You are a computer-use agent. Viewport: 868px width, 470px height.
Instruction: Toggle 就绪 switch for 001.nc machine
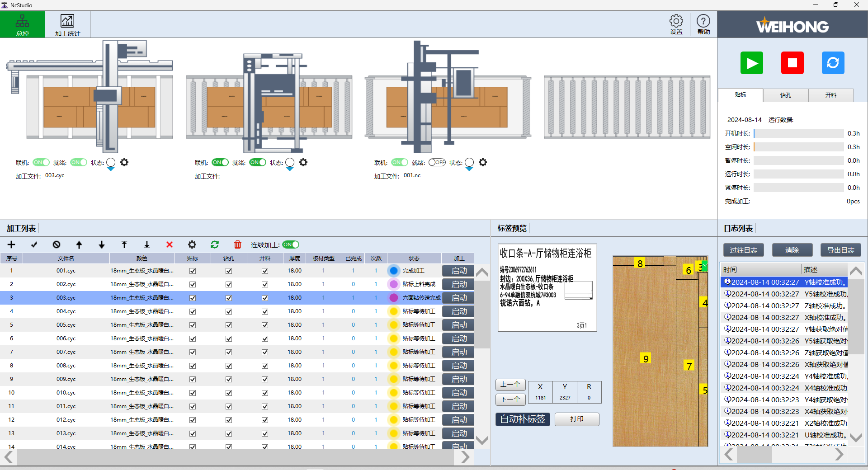(x=437, y=162)
